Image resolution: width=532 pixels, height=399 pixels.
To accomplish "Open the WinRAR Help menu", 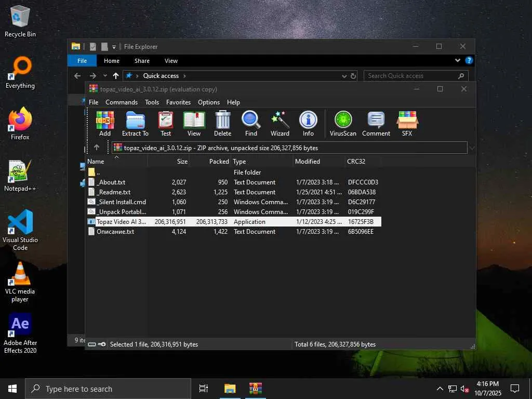I will (233, 102).
